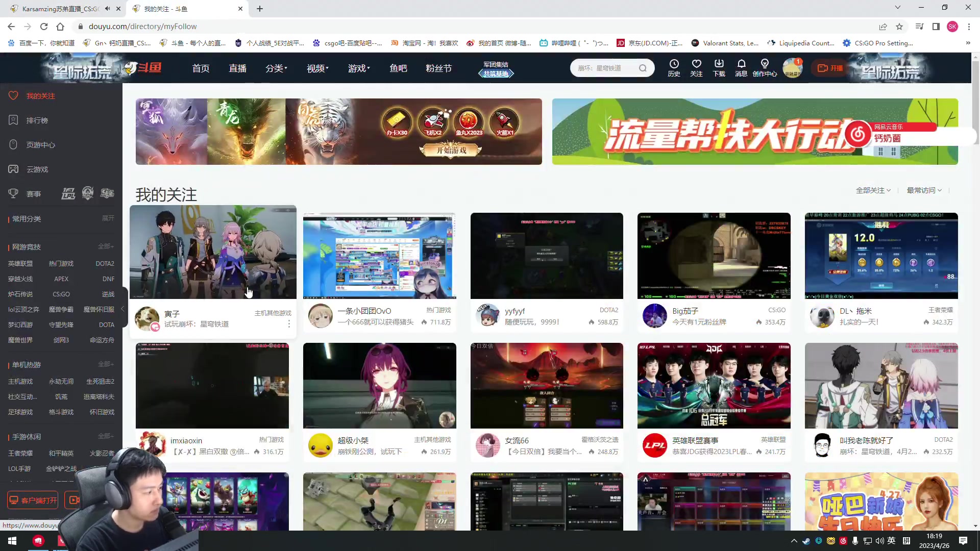Click the 英 input language indicator
This screenshot has width=980, height=551.
(x=892, y=541)
